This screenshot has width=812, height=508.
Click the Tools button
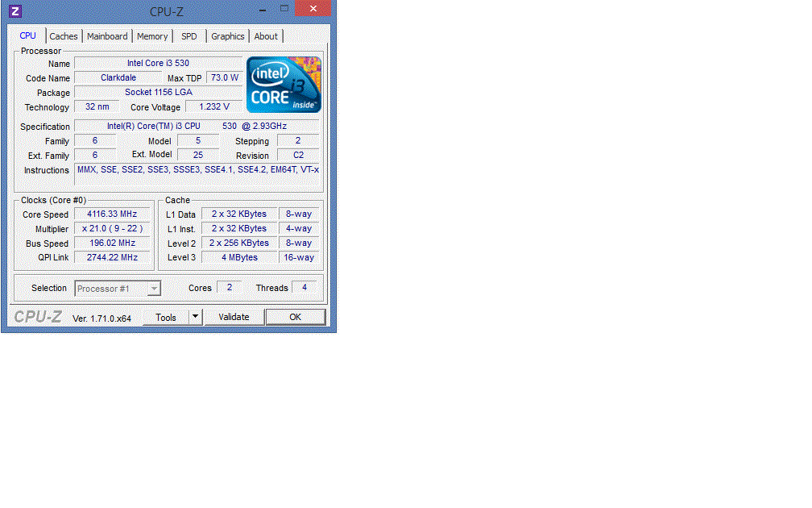click(166, 317)
